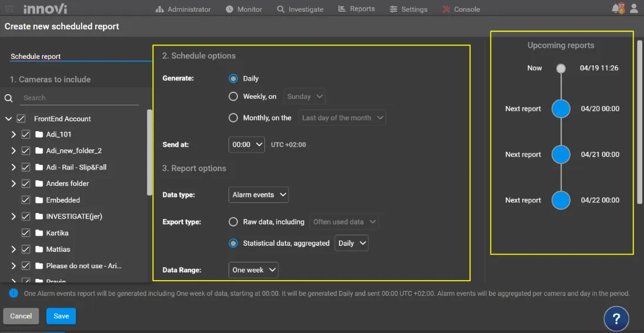Click the Save button
The height and width of the screenshot is (333, 644).
pyautogui.click(x=61, y=316)
